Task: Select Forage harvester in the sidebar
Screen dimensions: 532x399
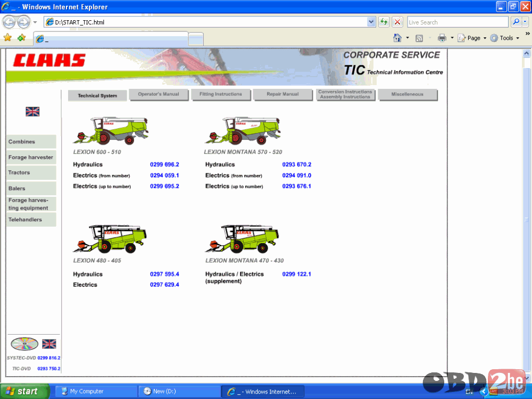Action: pyautogui.click(x=31, y=157)
